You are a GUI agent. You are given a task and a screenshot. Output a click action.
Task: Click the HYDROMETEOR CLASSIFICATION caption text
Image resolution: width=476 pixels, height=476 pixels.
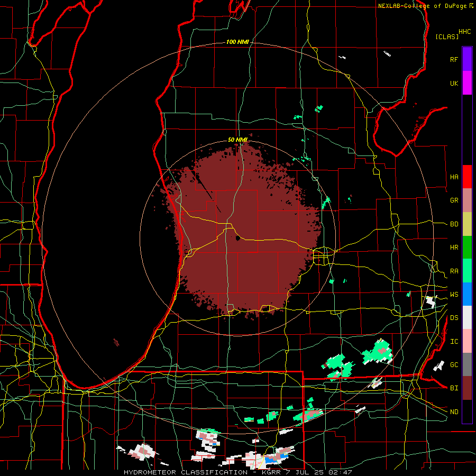tap(186, 472)
